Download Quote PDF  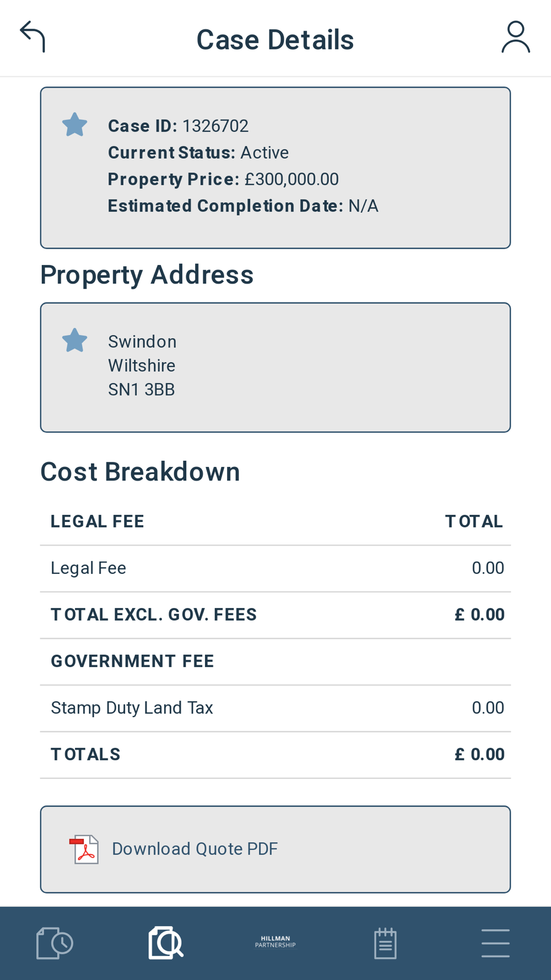click(275, 849)
